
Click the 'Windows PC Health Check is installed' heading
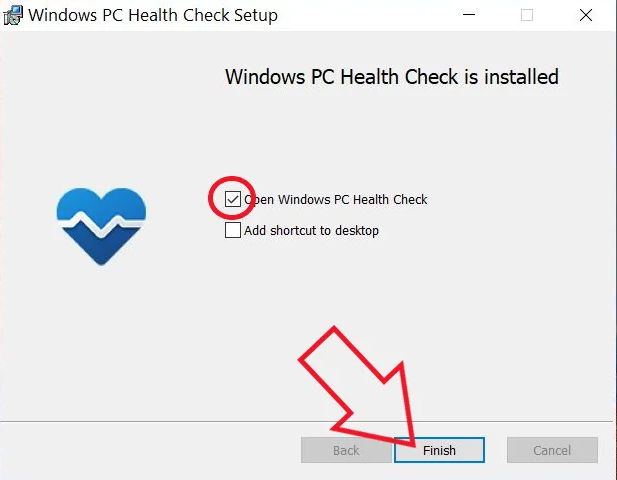point(392,77)
